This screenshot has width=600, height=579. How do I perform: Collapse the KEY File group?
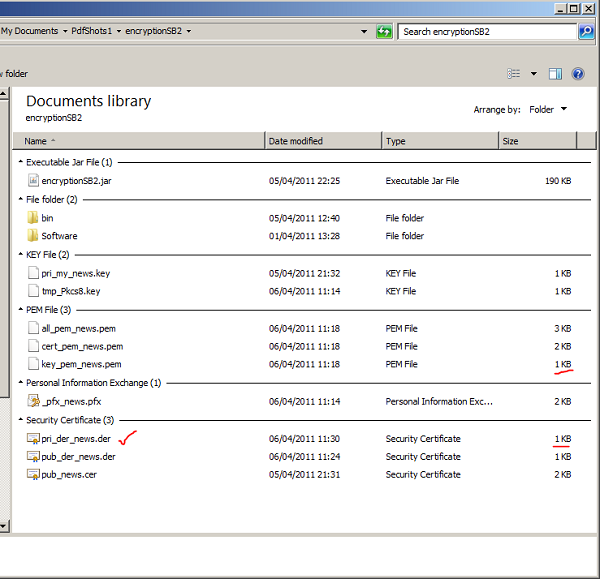click(21, 254)
